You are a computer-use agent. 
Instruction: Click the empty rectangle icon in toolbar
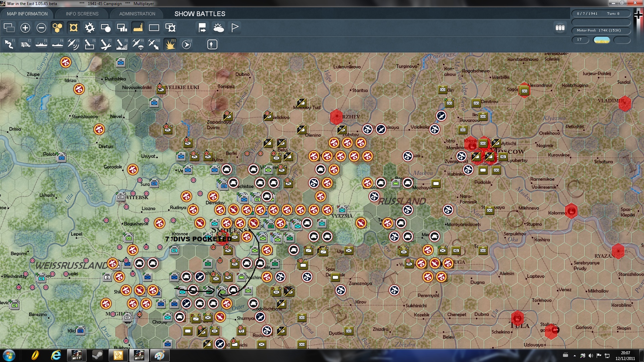point(154,27)
